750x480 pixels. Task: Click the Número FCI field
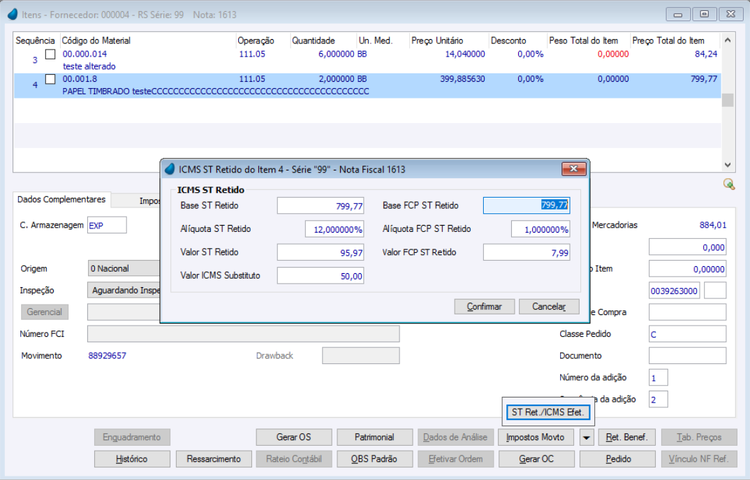pos(243,334)
